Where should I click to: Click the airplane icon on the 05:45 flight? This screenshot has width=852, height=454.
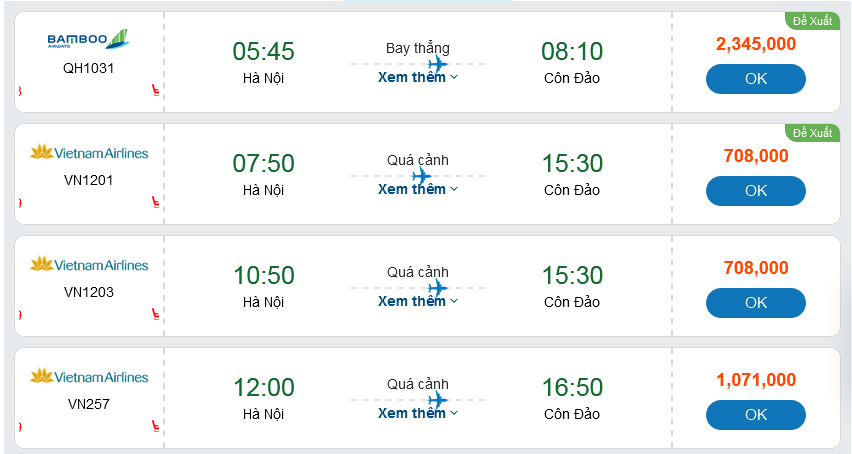pyautogui.click(x=437, y=64)
